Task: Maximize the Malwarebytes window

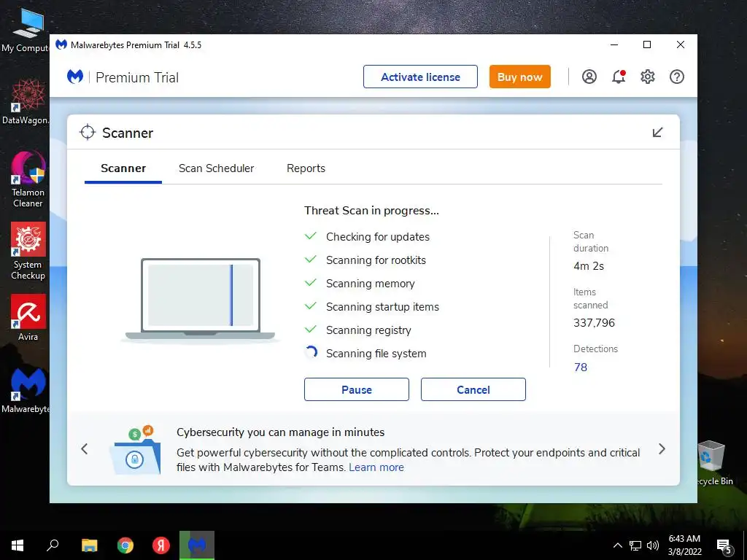Action: click(x=647, y=44)
